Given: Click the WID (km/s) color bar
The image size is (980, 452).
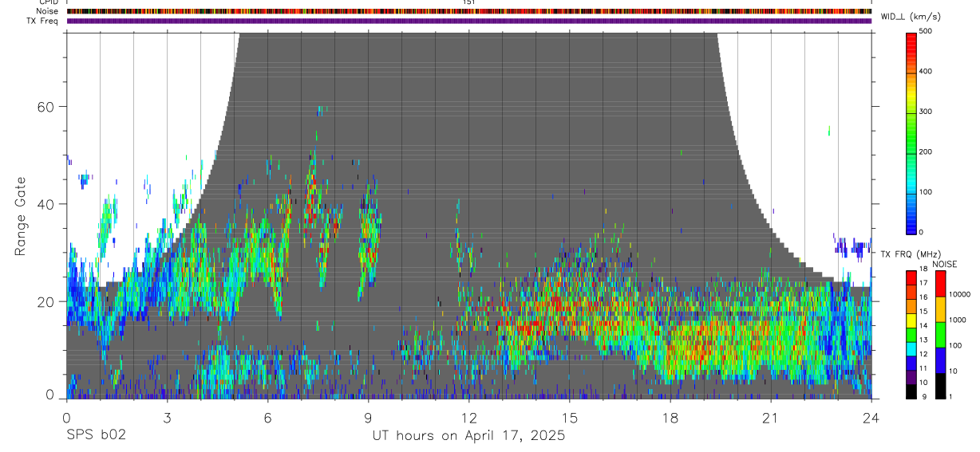Looking at the screenshot, I should pyautogui.click(x=912, y=132).
